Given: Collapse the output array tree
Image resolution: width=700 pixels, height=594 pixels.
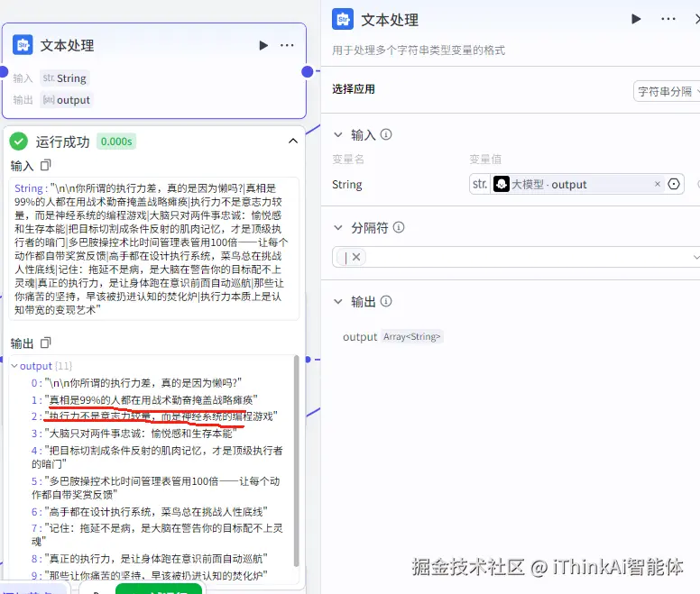Looking at the screenshot, I should point(14,366).
